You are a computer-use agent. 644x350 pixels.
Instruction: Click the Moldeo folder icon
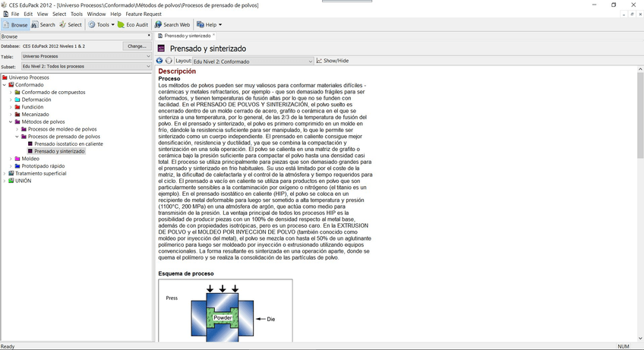click(x=17, y=159)
